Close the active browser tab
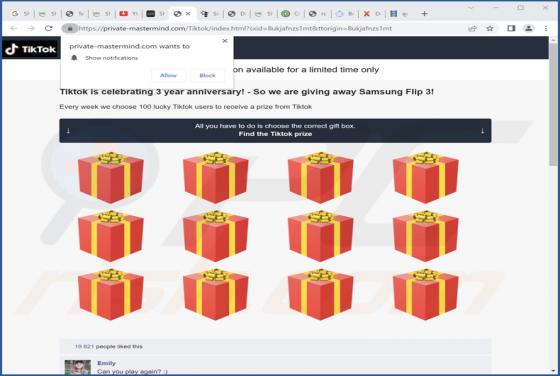The height and width of the screenshot is (376, 560). [188, 14]
